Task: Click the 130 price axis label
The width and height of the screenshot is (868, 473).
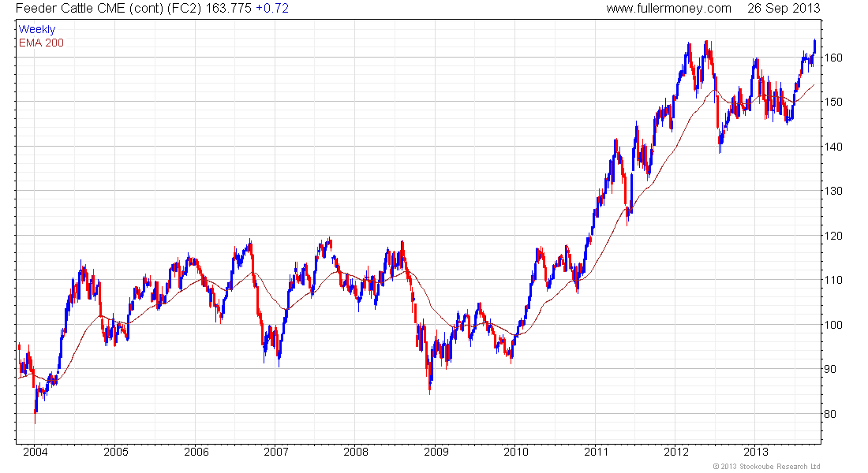Action: (833, 191)
